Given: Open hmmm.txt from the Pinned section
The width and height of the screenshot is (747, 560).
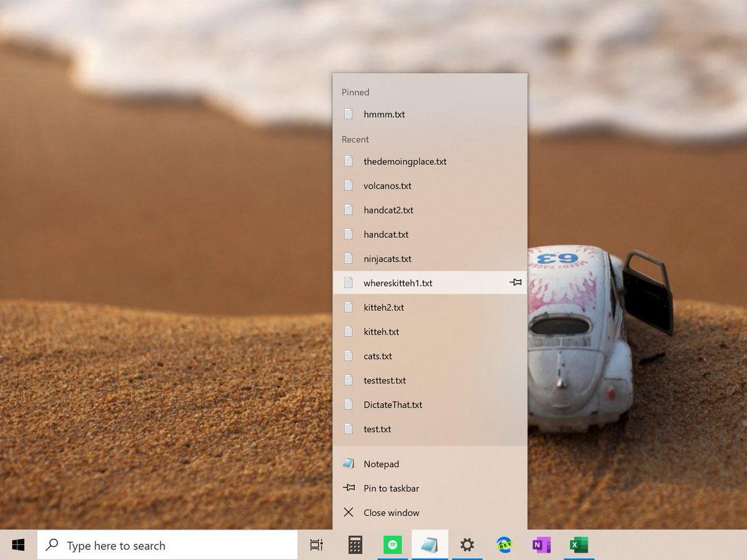Looking at the screenshot, I should (383, 114).
